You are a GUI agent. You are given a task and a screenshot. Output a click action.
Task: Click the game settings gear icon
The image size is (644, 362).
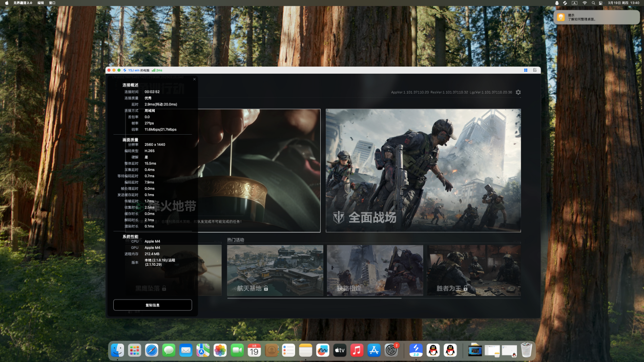click(x=518, y=92)
